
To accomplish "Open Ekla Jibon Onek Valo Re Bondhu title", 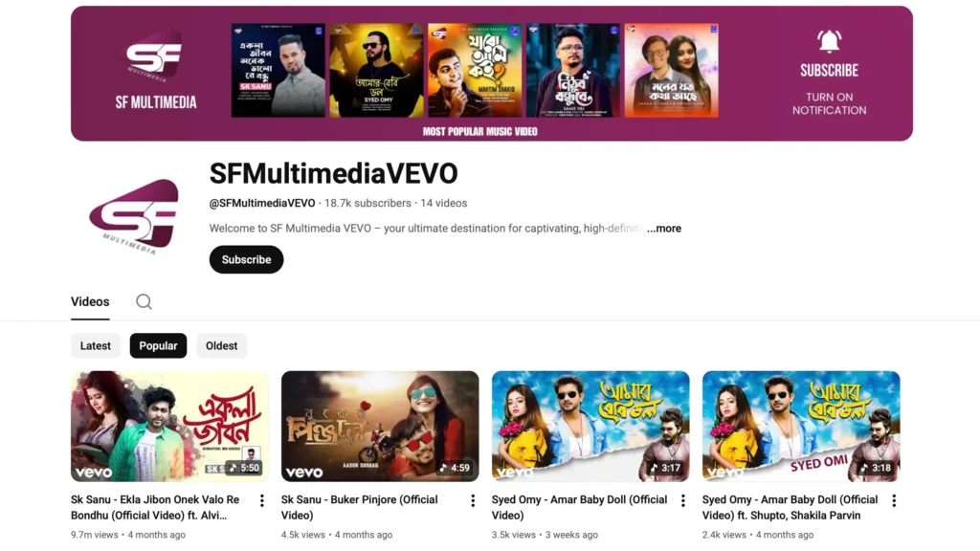I will click(x=155, y=507).
